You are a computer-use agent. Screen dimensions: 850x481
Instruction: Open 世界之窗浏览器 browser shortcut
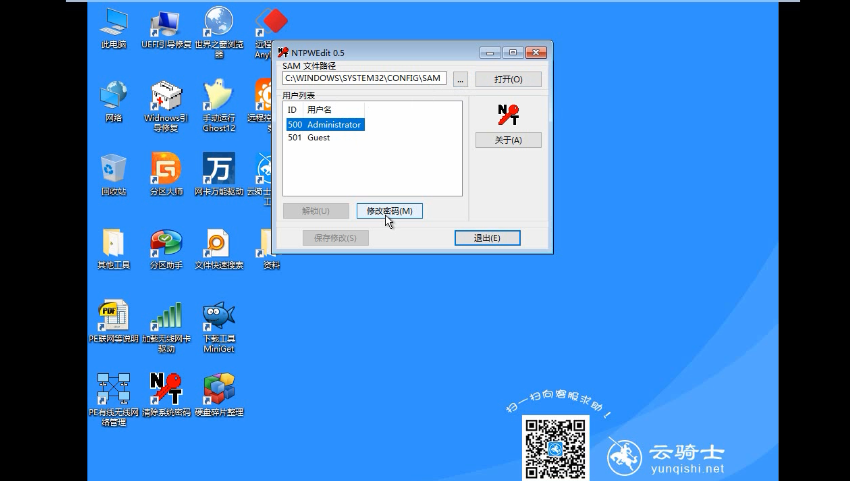(x=219, y=33)
